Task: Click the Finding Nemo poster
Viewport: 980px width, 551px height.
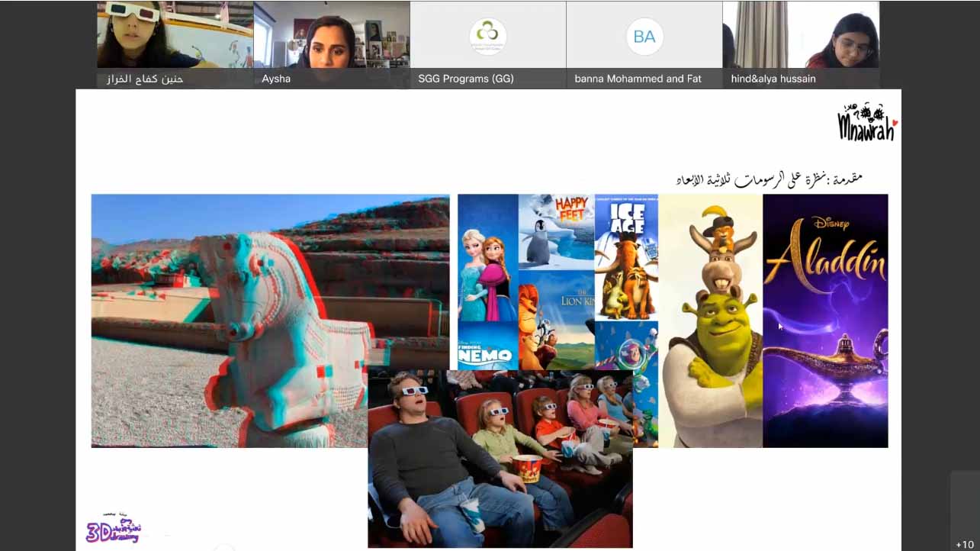Action: (487, 347)
